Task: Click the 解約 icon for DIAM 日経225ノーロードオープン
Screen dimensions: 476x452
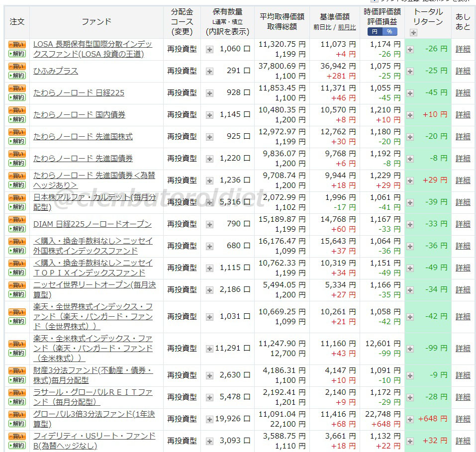Action: (x=16, y=228)
